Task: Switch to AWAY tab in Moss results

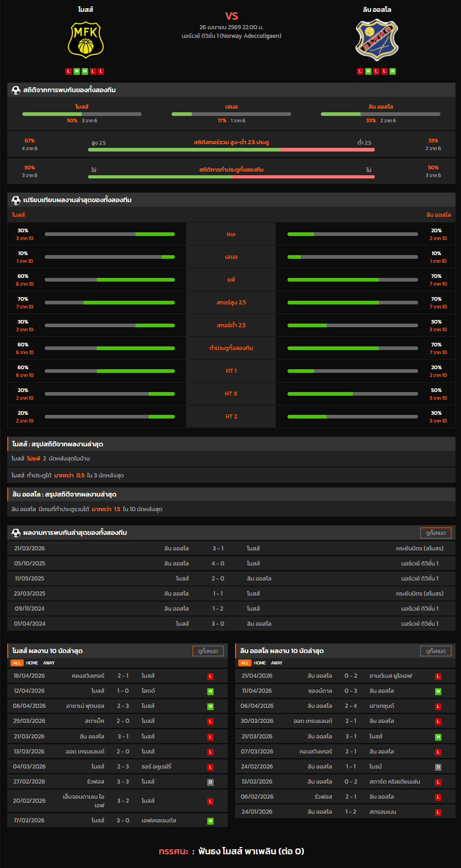Action: pos(49,663)
